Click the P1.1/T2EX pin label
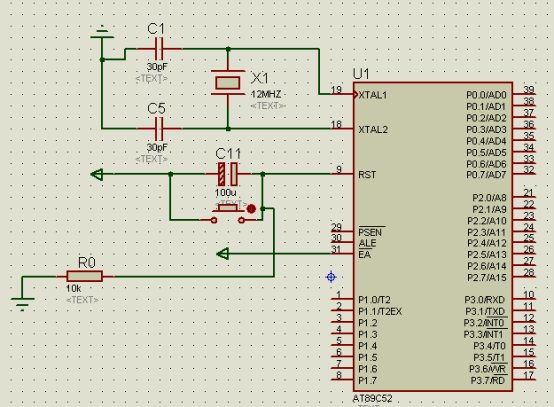 [x=380, y=312]
